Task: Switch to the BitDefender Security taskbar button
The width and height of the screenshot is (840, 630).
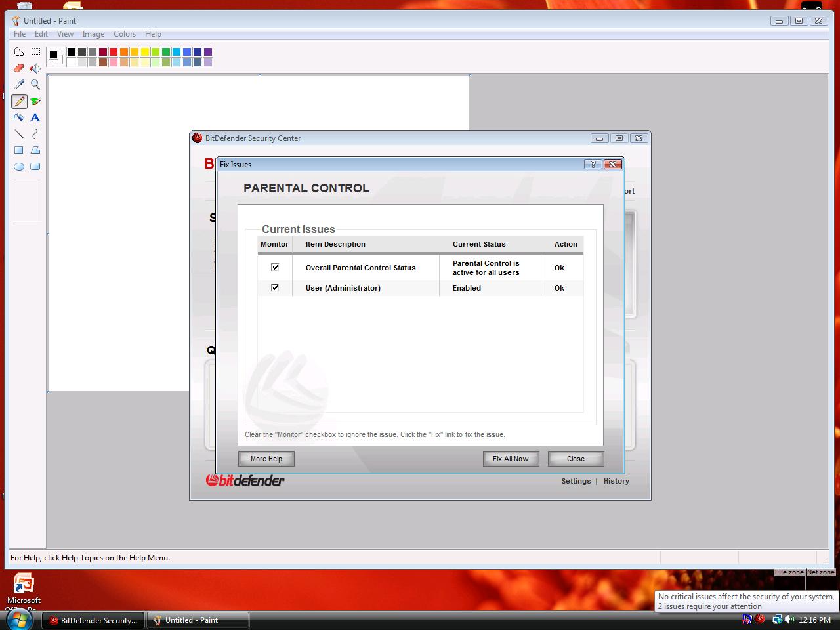Action: pyautogui.click(x=93, y=620)
